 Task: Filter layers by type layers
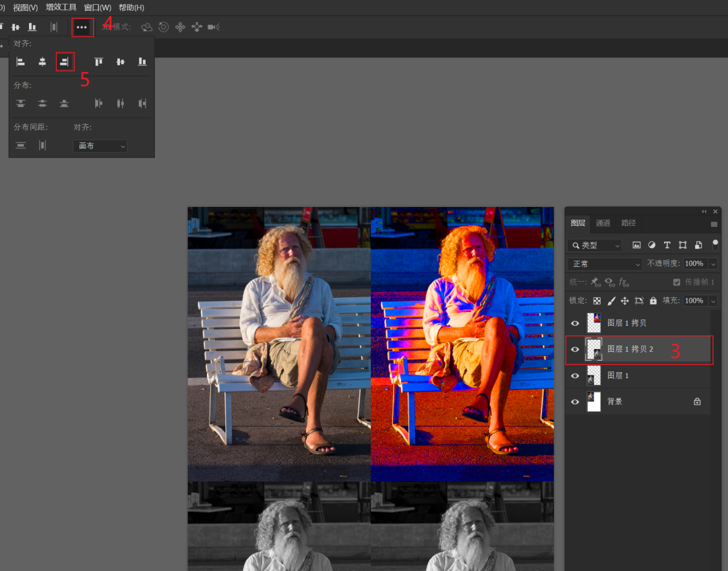click(x=667, y=245)
